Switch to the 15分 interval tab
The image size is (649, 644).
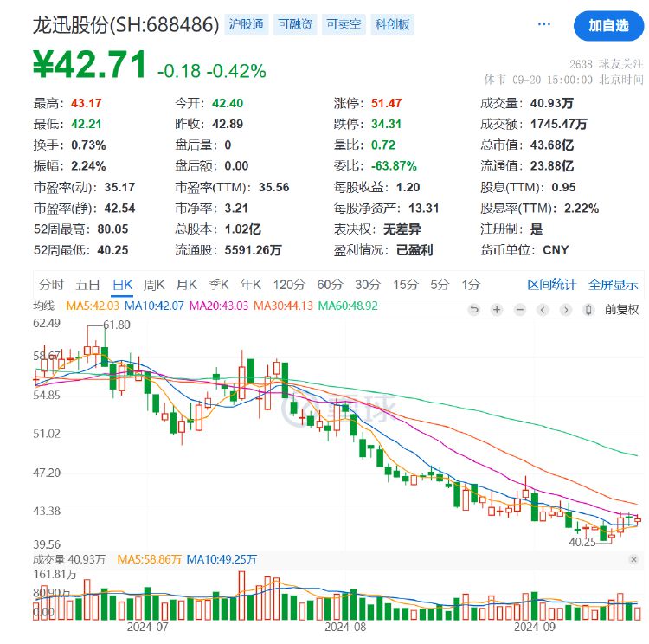[406, 285]
